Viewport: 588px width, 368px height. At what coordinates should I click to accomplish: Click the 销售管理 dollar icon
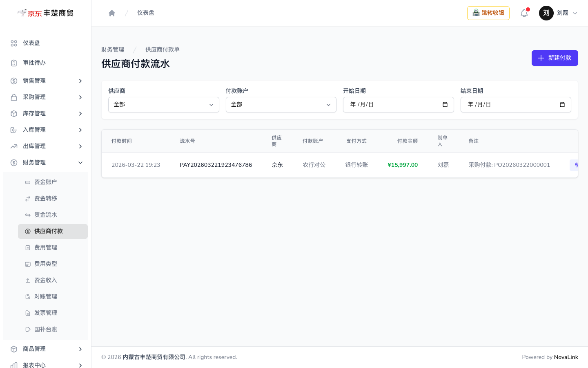click(x=14, y=81)
